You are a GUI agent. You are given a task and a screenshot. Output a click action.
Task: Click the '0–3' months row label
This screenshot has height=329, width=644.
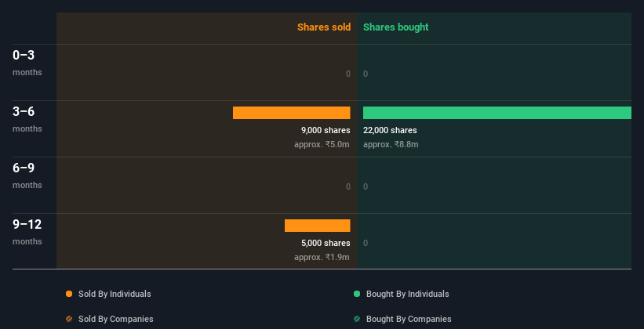pos(24,55)
